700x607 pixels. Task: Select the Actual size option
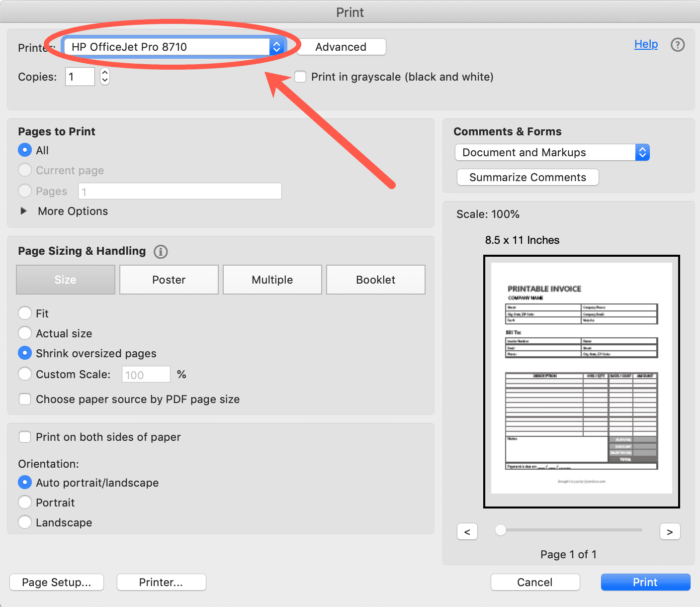click(25, 333)
